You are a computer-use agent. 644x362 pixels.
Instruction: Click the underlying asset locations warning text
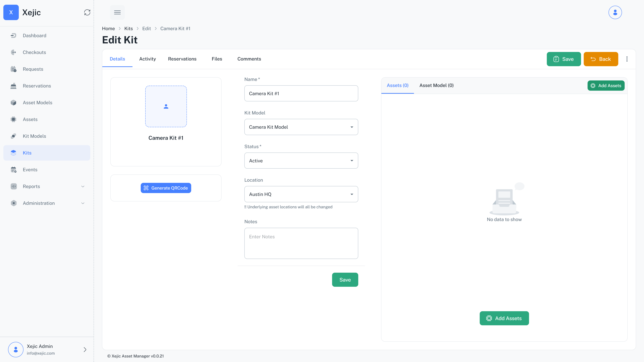(x=288, y=207)
